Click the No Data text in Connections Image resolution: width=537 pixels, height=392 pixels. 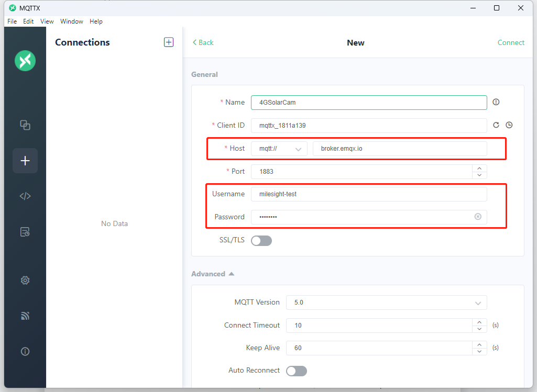(x=114, y=223)
